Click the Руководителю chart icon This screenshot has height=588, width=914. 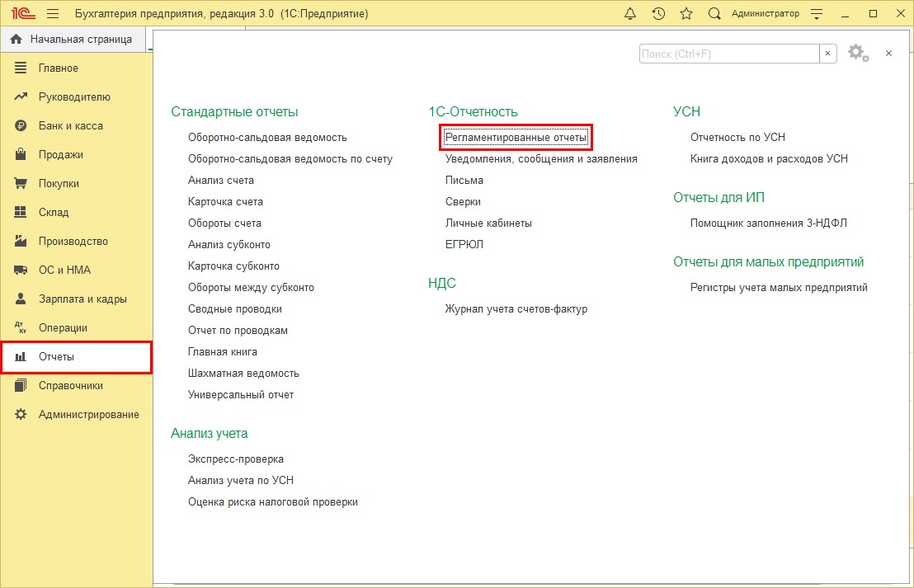point(21,96)
